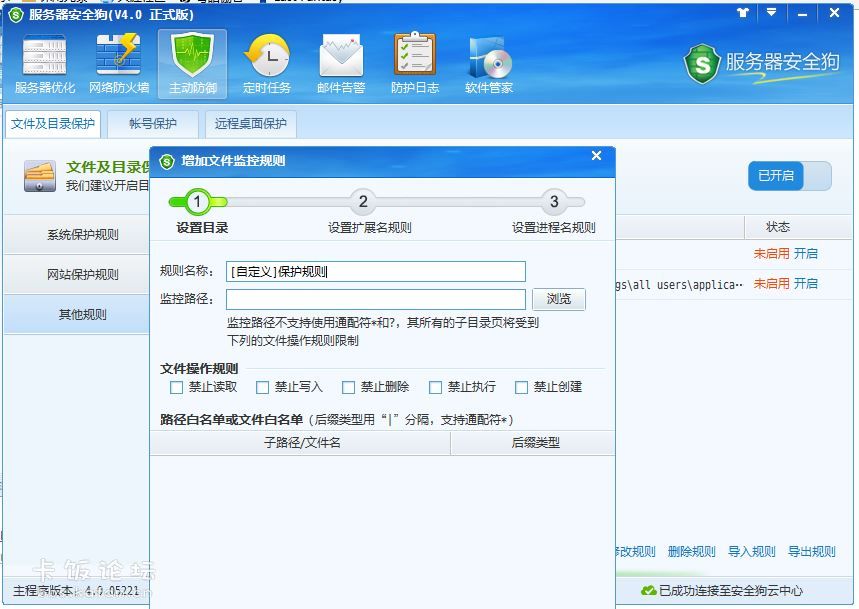Select the 网络防火墙 icon

pos(118,62)
